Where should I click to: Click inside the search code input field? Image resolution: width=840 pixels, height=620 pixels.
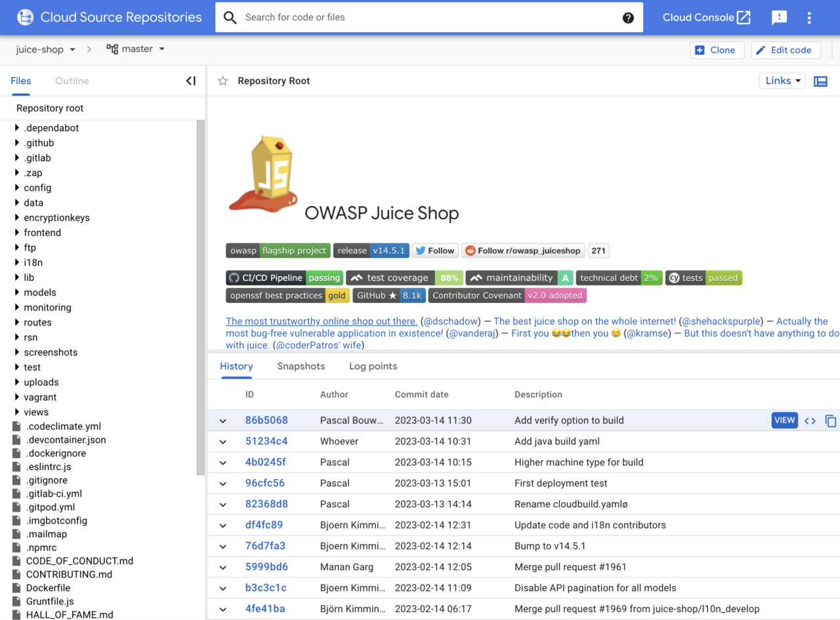[394, 17]
